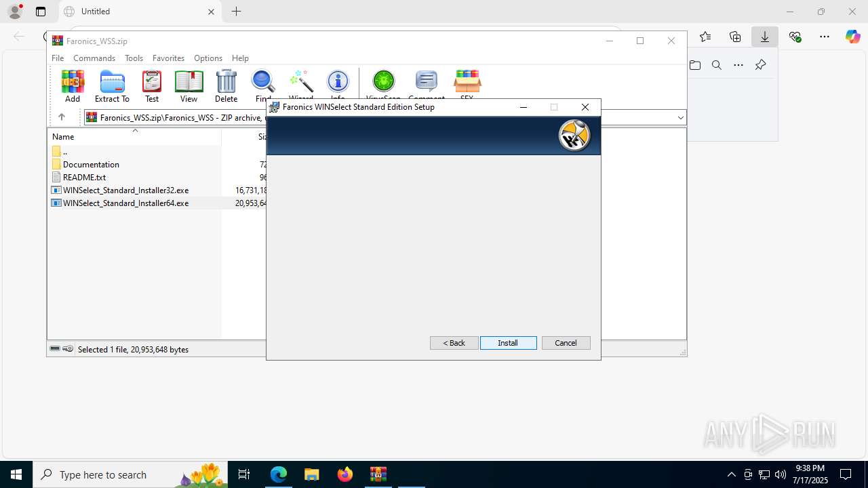This screenshot has height=488, width=868.
Task: Open downloads folder icon in the downloads panel
Action: [x=695, y=65]
